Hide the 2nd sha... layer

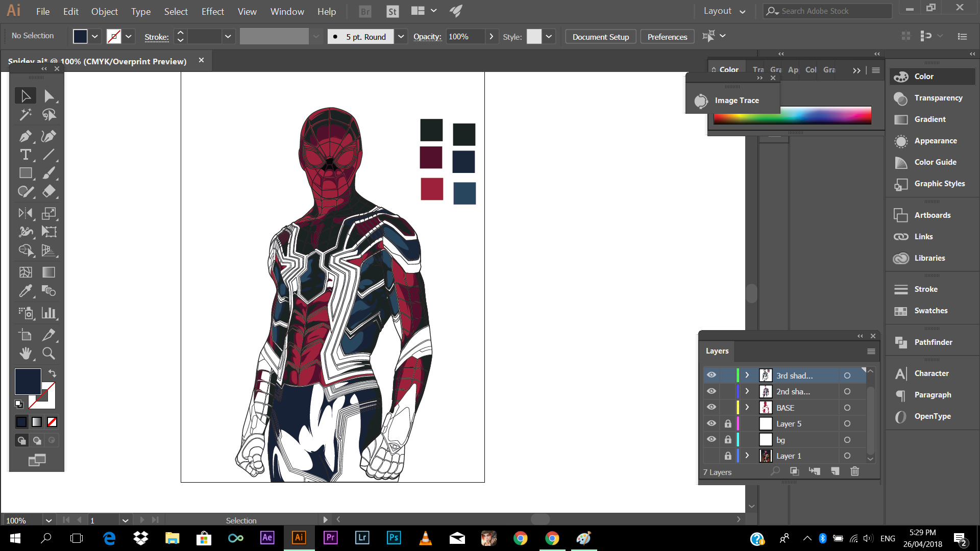pos(712,391)
